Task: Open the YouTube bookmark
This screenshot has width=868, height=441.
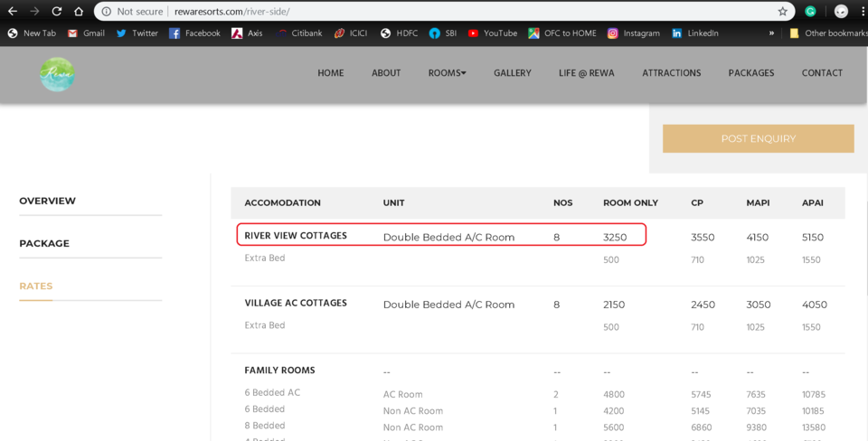Action: point(492,33)
